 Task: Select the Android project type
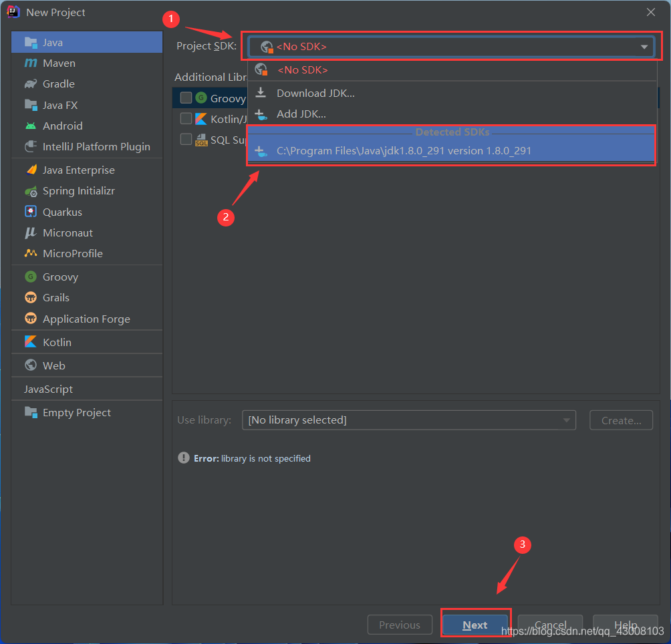pyautogui.click(x=87, y=126)
